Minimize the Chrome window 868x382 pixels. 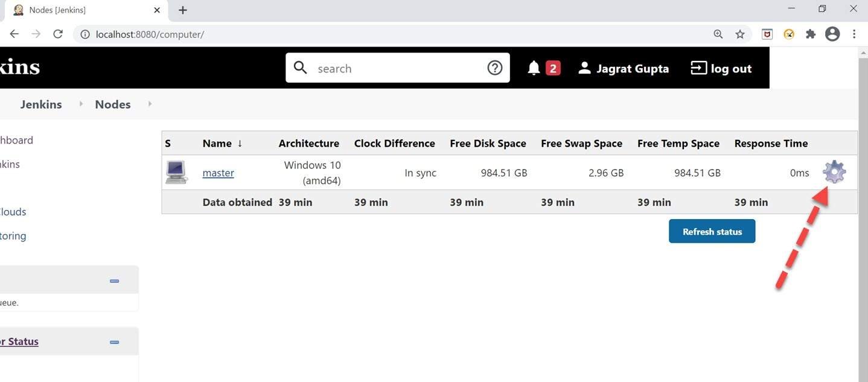pos(791,8)
